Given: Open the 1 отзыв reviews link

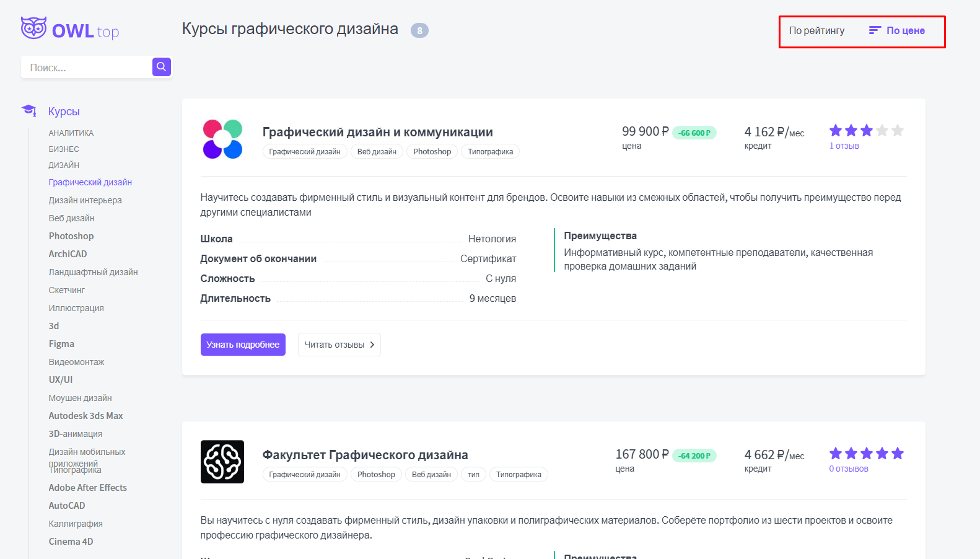Looking at the screenshot, I should point(844,146).
